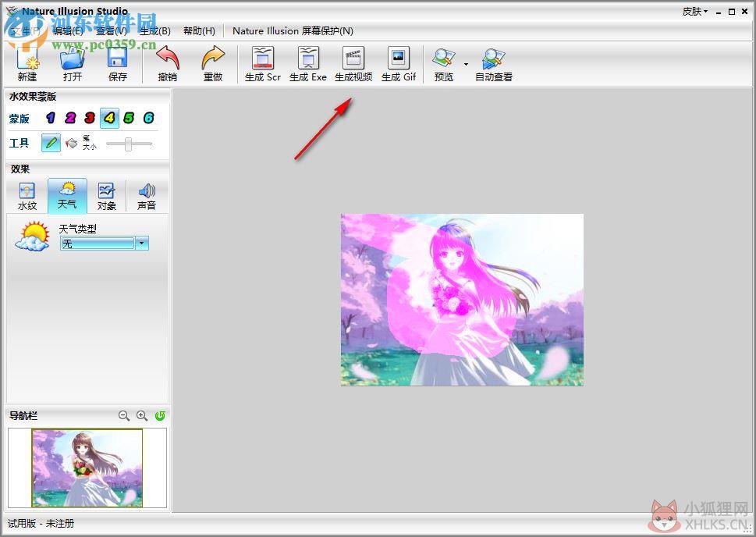Switch to the 对象 effect tab
The height and width of the screenshot is (537, 756).
click(107, 196)
